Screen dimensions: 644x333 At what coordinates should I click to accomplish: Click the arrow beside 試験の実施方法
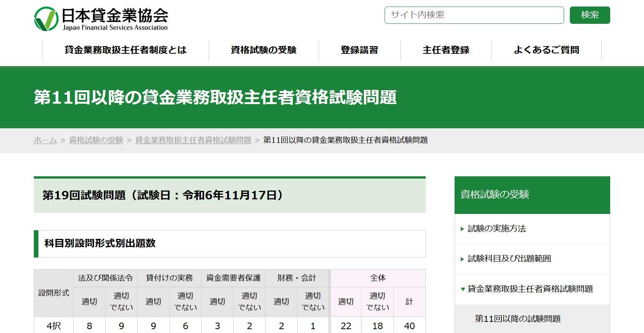(462, 229)
